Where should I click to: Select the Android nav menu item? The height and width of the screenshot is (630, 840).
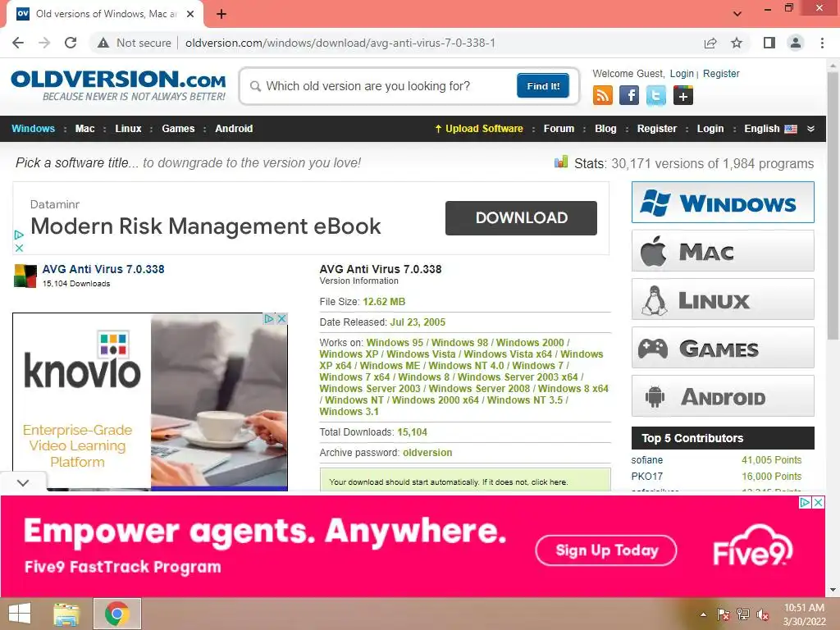pos(234,129)
